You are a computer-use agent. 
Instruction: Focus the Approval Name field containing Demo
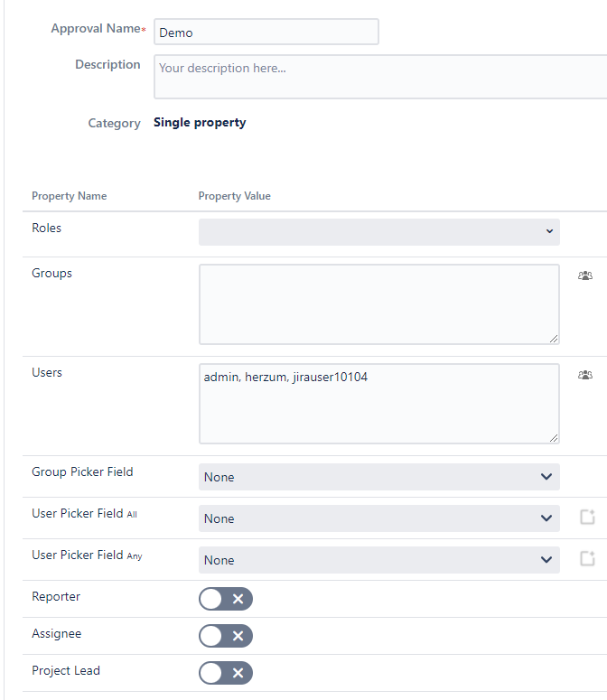click(266, 33)
